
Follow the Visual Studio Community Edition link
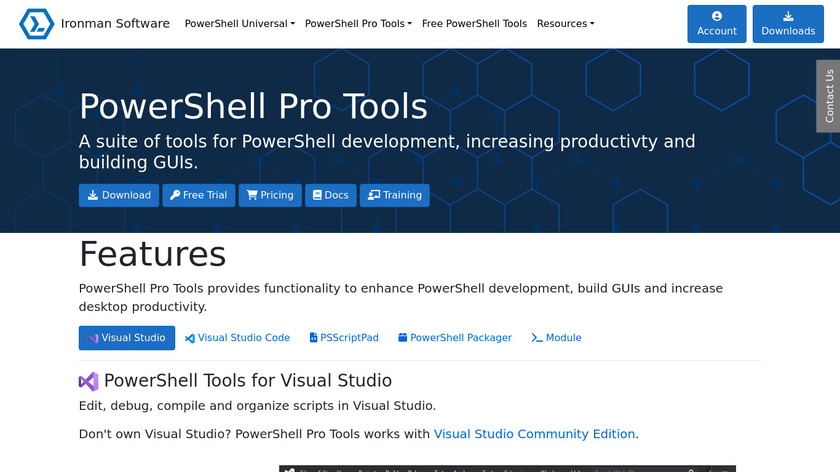[x=534, y=434]
